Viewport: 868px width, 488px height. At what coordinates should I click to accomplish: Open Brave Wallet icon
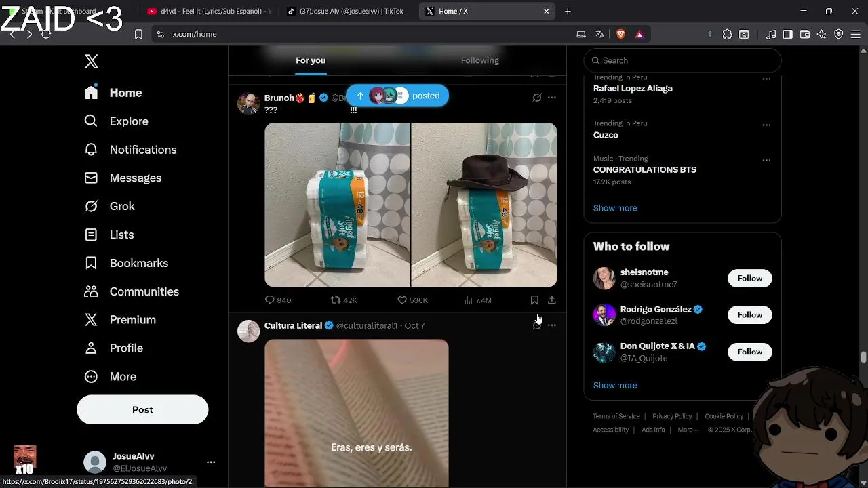coord(805,34)
